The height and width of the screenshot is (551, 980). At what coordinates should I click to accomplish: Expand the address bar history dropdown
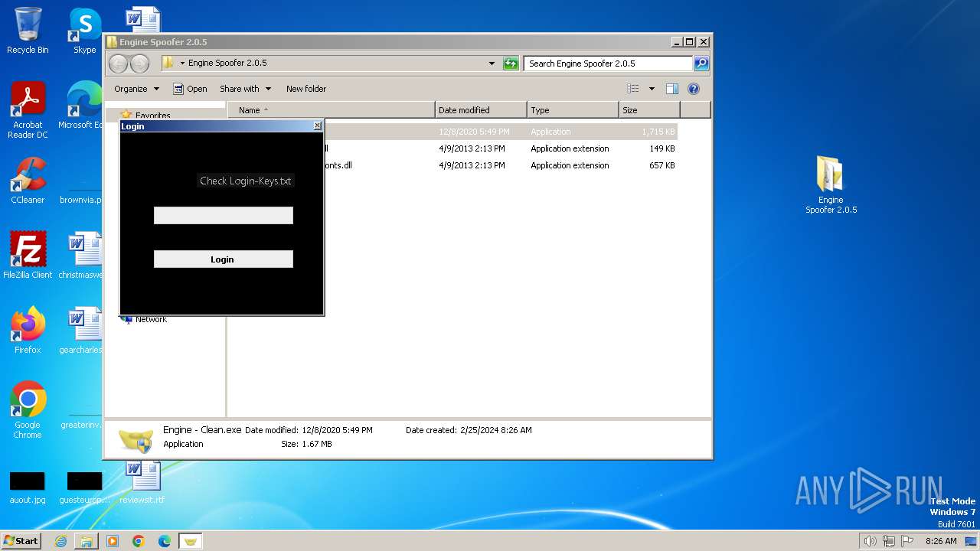click(x=492, y=64)
